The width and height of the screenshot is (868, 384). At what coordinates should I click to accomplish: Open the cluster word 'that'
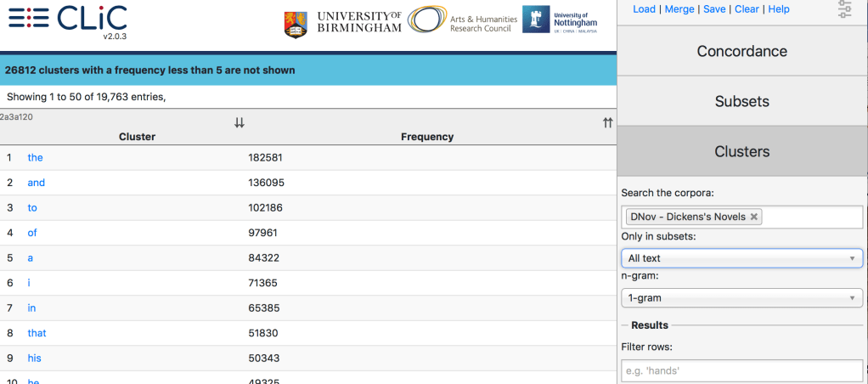(x=37, y=333)
